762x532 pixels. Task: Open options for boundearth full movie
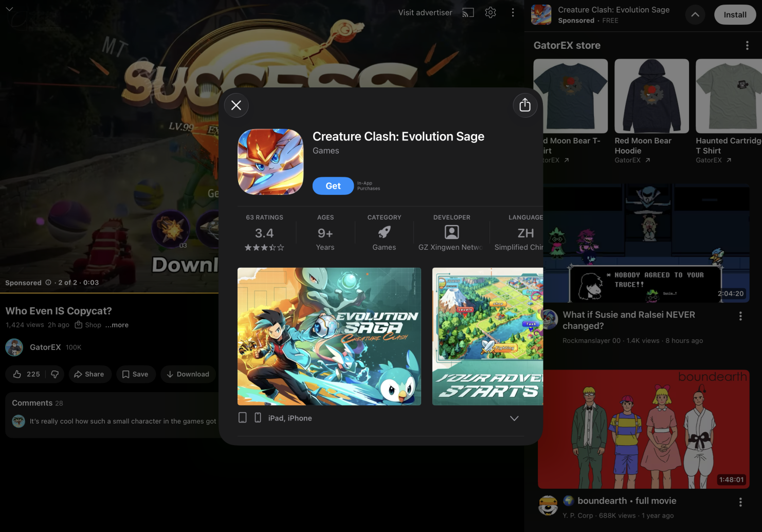740,502
